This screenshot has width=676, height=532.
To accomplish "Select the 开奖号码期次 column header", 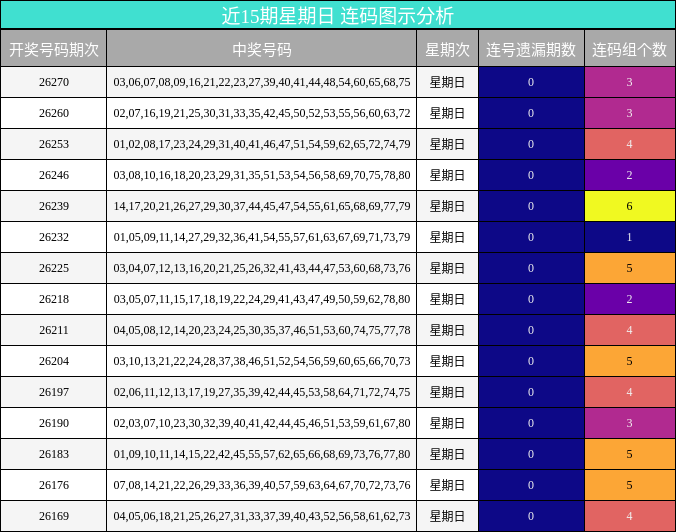I will coord(54,50).
